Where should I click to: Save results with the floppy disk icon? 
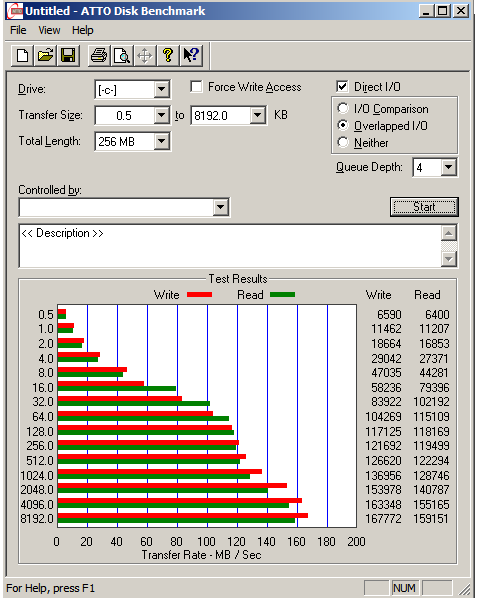tap(68, 56)
